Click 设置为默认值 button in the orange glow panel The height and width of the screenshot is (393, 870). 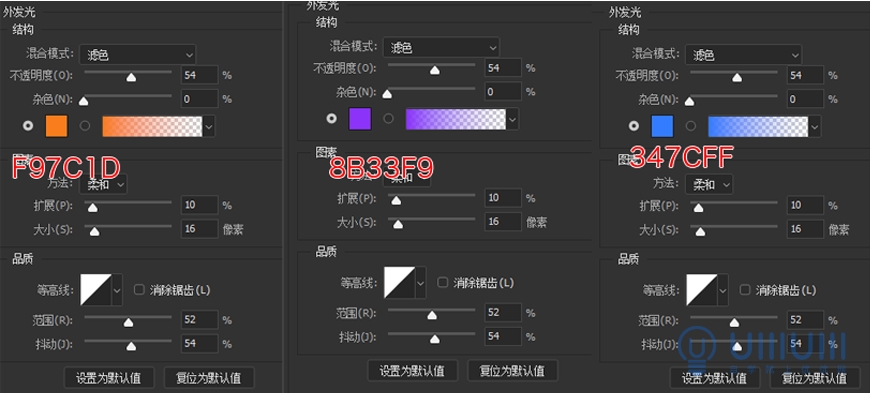pyautogui.click(x=109, y=378)
